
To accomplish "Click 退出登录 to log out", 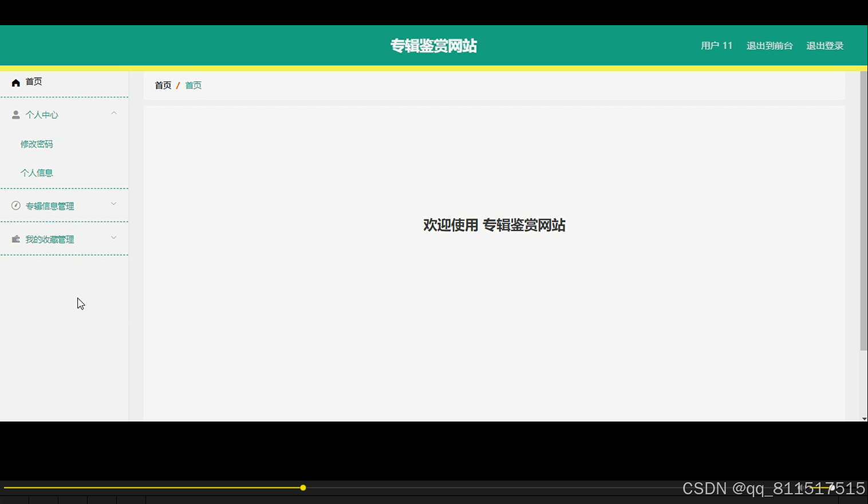I will coord(825,46).
